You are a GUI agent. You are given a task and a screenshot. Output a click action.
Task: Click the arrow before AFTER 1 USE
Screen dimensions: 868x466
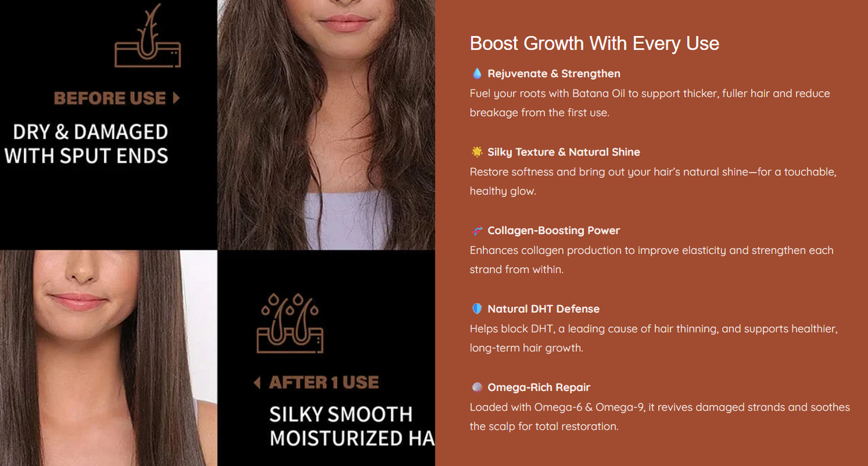pos(257,383)
